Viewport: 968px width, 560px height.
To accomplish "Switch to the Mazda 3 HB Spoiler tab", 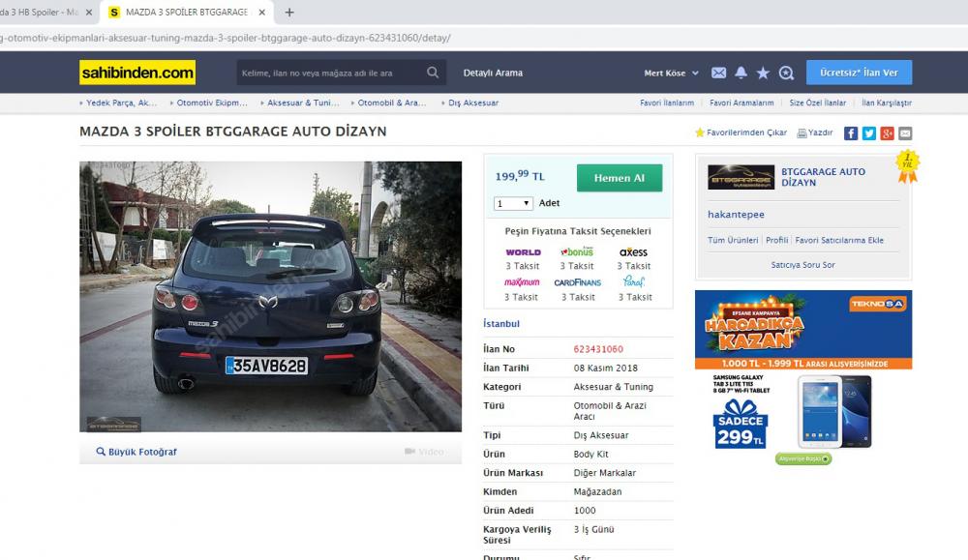I will click(x=46, y=13).
